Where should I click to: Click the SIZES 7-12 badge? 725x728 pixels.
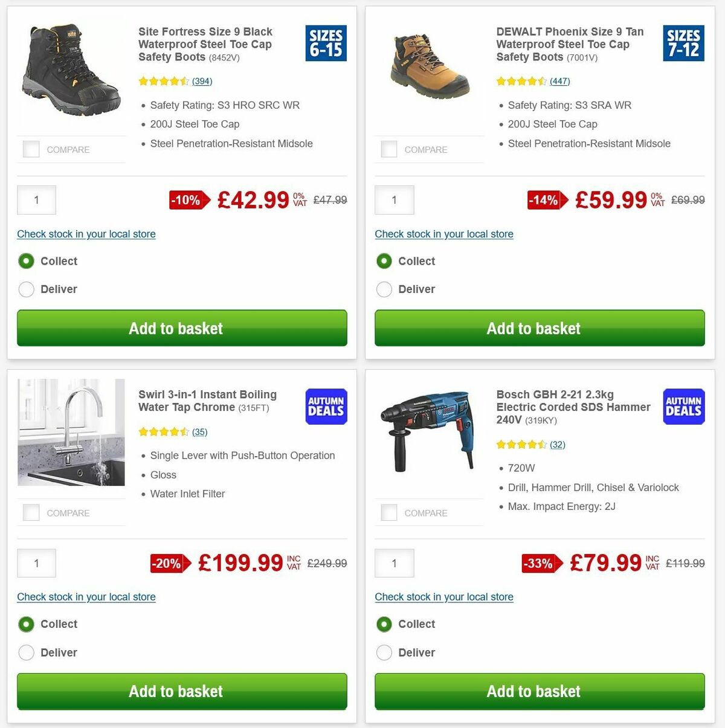point(683,43)
